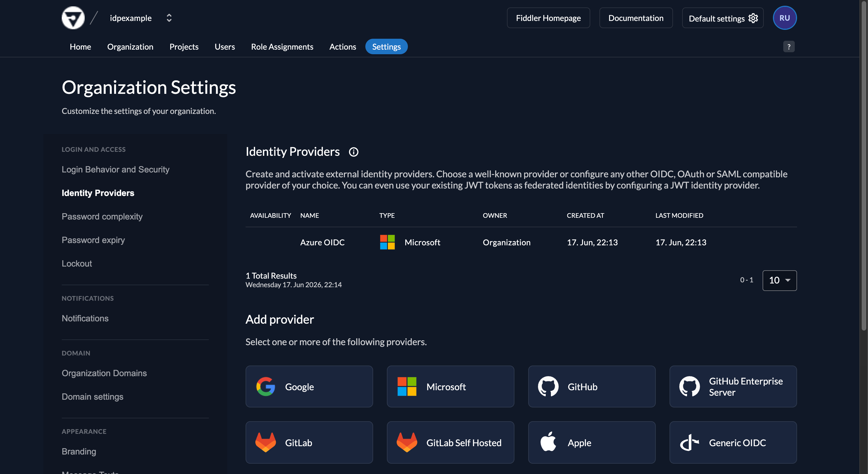Open Lockout settings
The height and width of the screenshot is (474, 868).
[x=76, y=264]
